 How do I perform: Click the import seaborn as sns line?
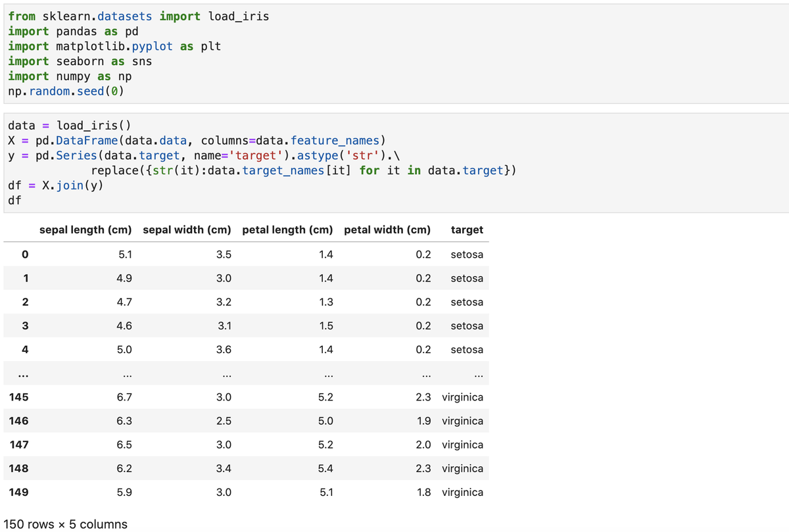(x=80, y=61)
